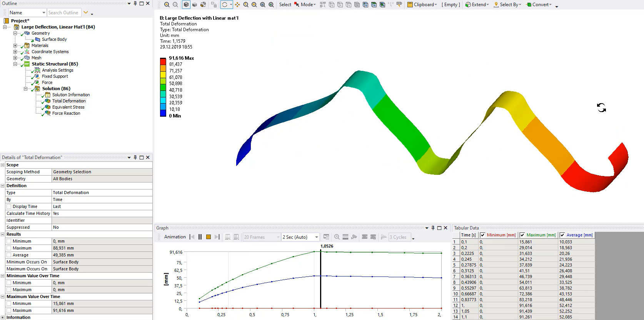Screen dimensions: 644x320
Task: Check the Display Time checkbox
Action: pyautogui.click(x=9, y=206)
